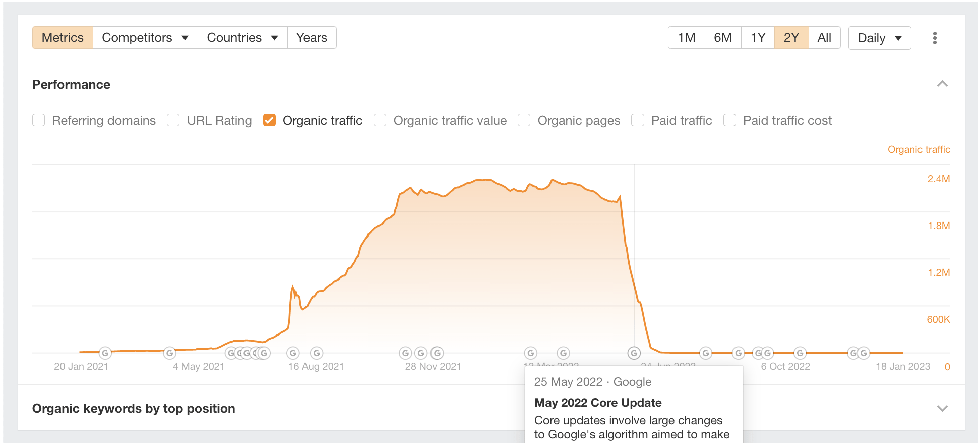This screenshot has height=446, width=980.
Task: Tick the Paid traffic cost checkbox
Action: click(x=729, y=120)
